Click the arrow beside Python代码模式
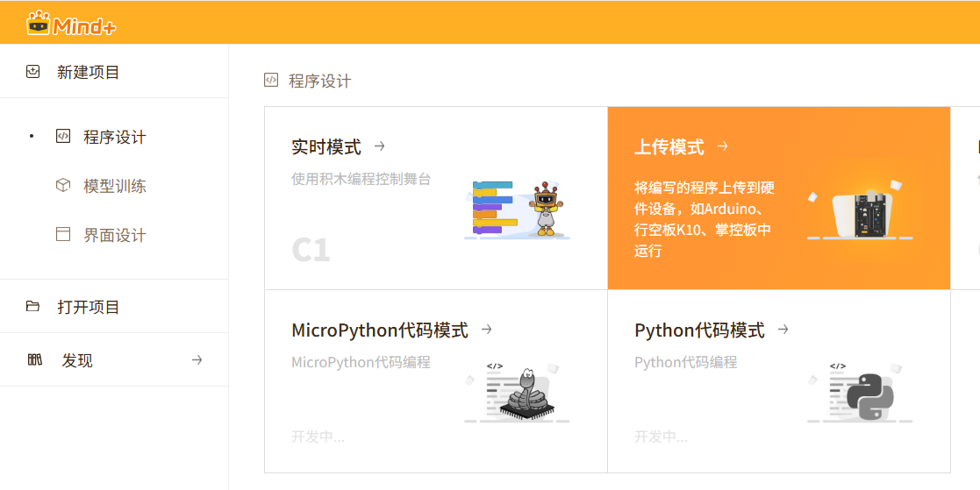 [783, 330]
